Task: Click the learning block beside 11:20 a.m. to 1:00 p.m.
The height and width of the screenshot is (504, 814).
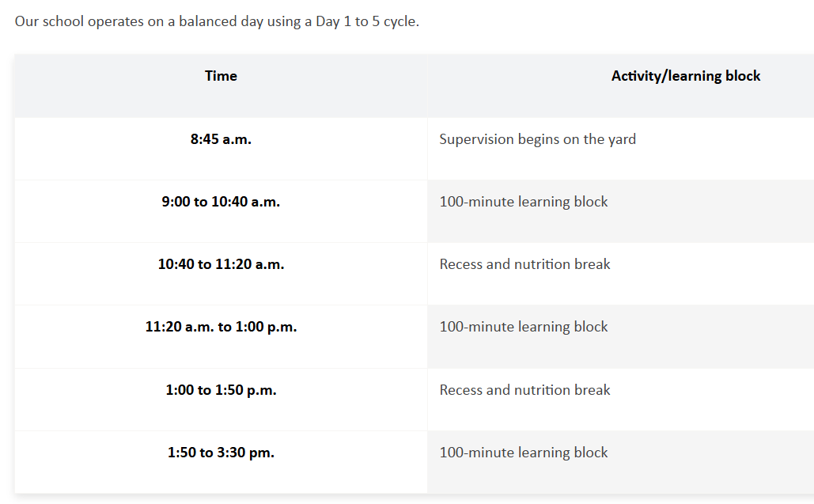Action: 524,327
